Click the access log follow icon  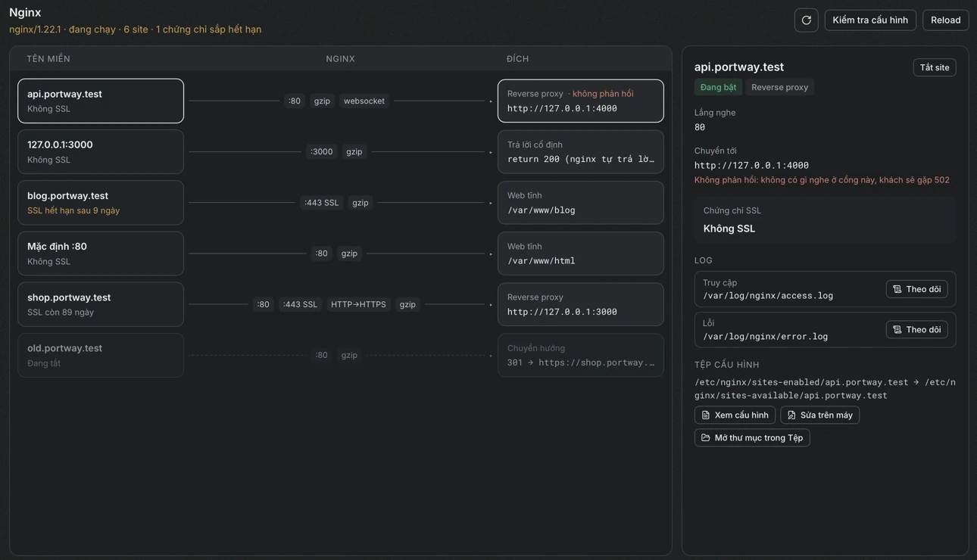(897, 289)
